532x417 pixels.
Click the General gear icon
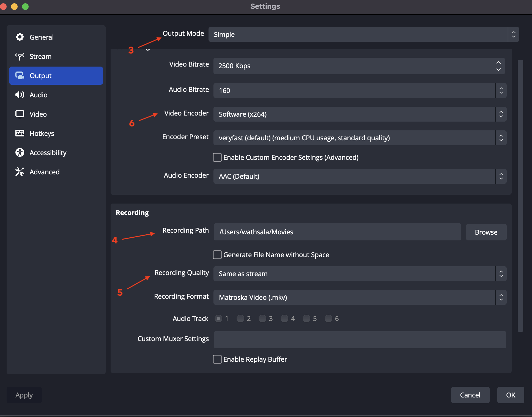point(20,37)
